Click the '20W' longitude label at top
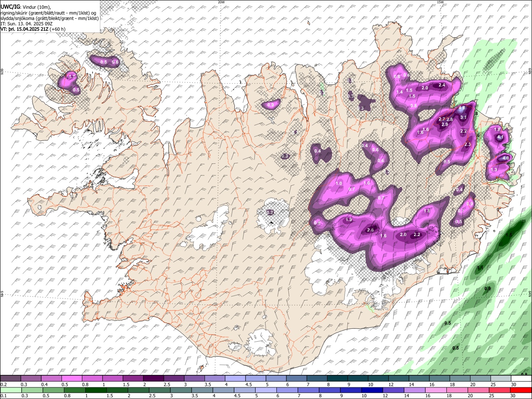Viewport: 532px width, 399px height. pyautogui.click(x=221, y=2)
